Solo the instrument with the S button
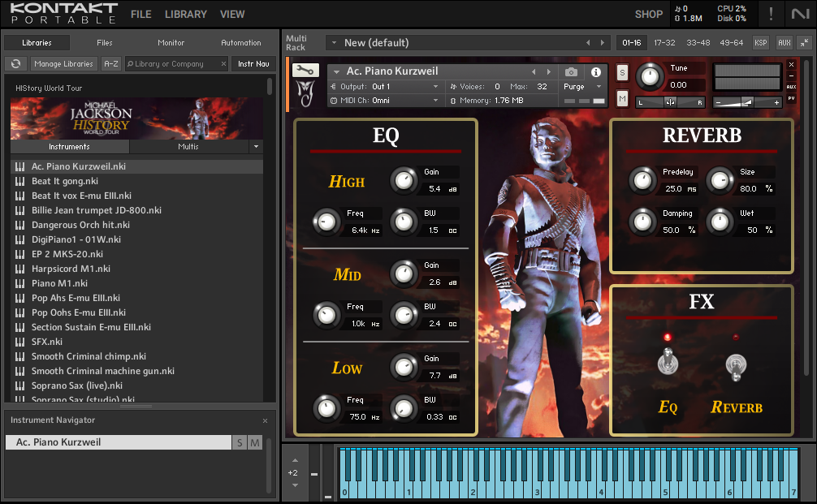The image size is (817, 504). pos(622,72)
